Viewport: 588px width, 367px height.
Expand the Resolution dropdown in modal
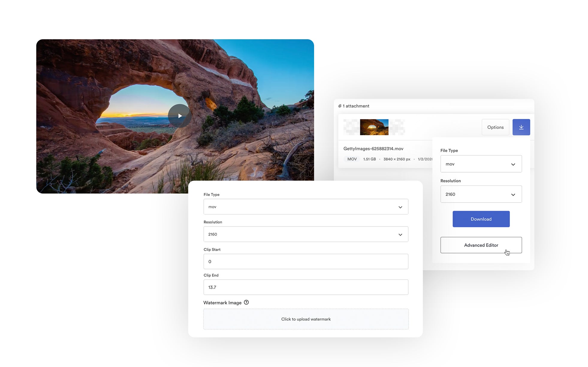point(400,234)
